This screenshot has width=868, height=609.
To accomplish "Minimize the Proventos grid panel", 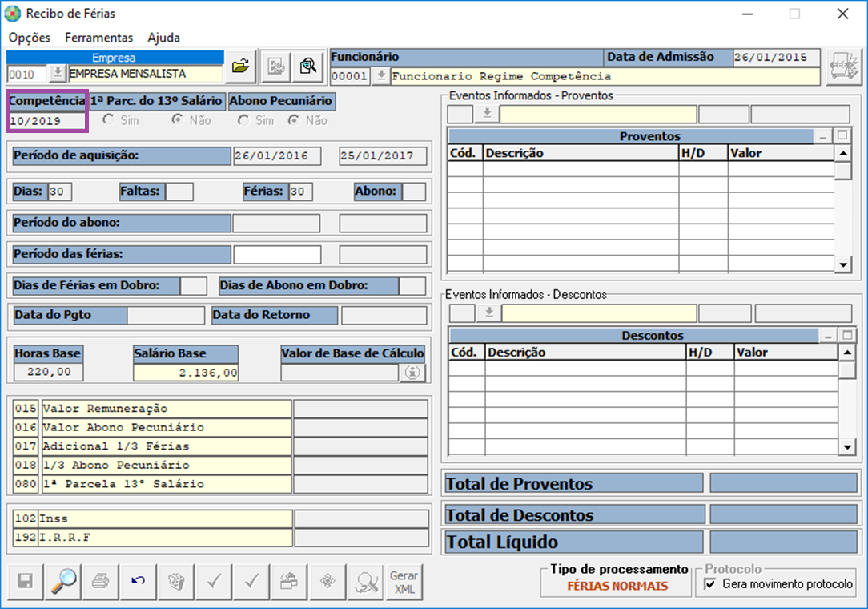I will [x=822, y=135].
